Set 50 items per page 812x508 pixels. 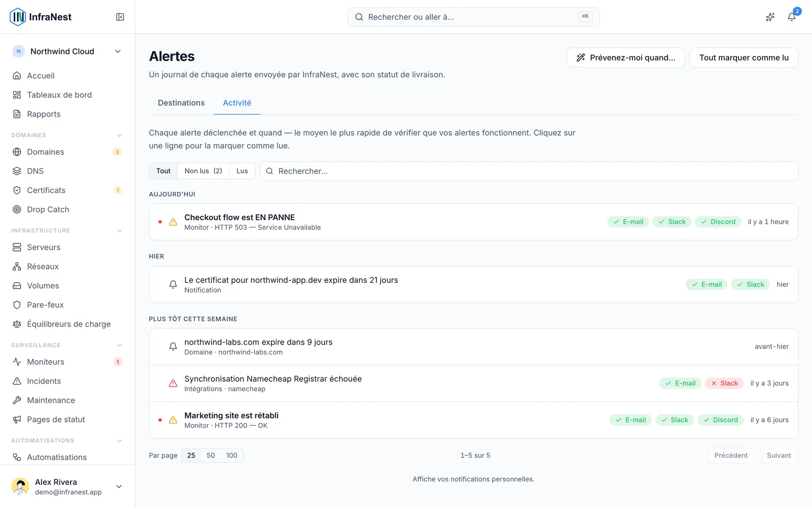pos(211,456)
